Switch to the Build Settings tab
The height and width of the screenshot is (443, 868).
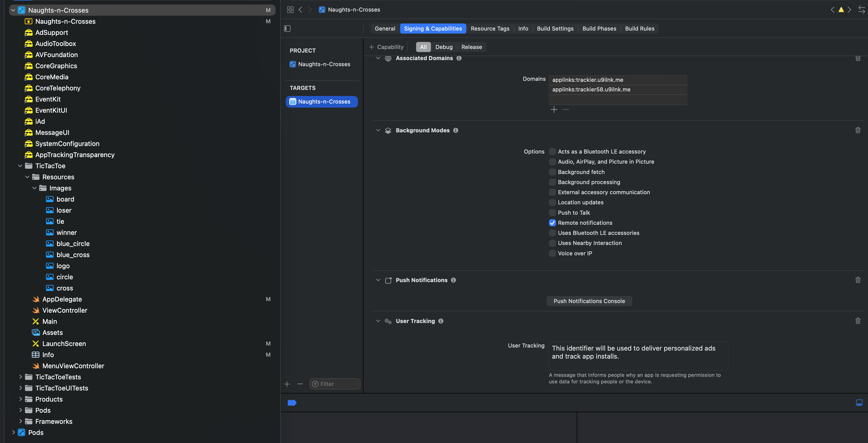[555, 29]
